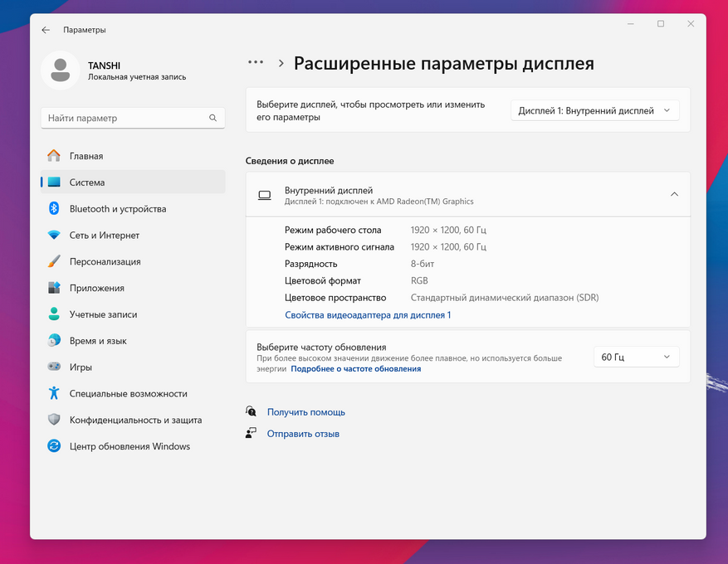Open Сеть и Интернет settings
The height and width of the screenshot is (564, 728).
[133, 236]
